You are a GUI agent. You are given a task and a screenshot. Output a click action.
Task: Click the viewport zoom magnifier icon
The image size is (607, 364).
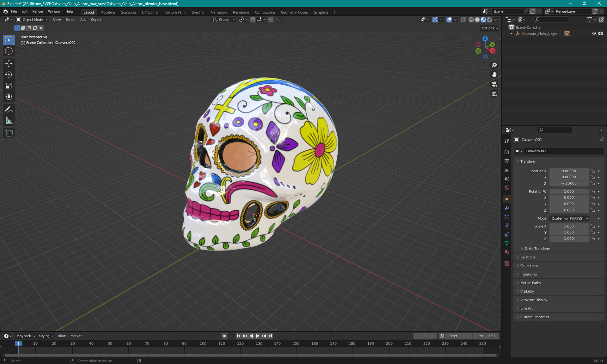(x=494, y=65)
